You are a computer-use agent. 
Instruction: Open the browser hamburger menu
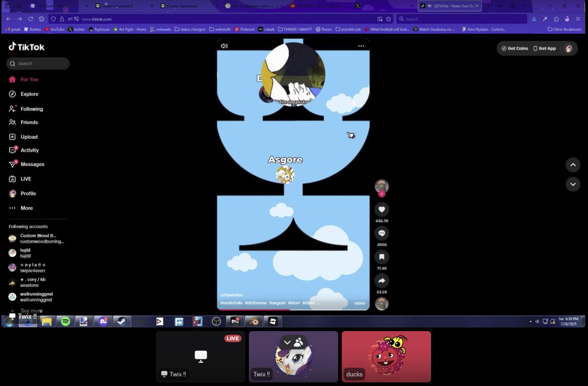click(x=578, y=19)
